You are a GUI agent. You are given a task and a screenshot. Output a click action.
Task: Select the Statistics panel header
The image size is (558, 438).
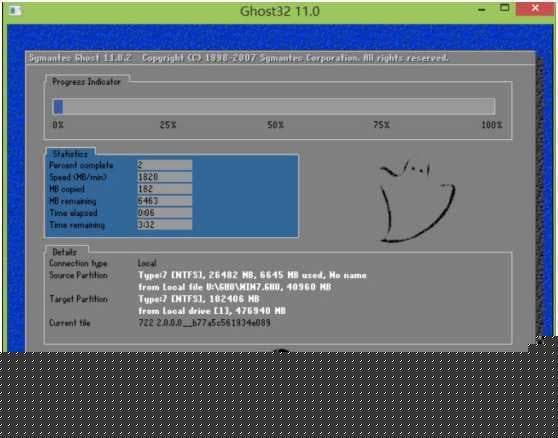click(70, 154)
